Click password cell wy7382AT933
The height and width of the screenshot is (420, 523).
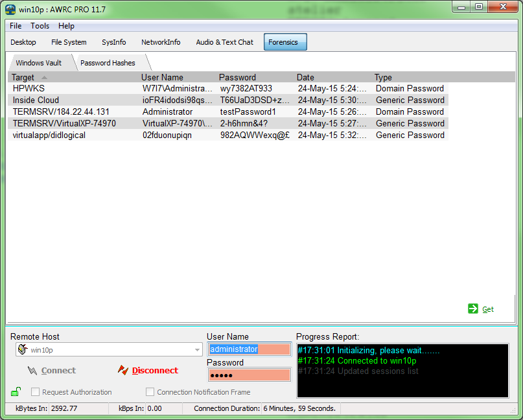[246, 88]
